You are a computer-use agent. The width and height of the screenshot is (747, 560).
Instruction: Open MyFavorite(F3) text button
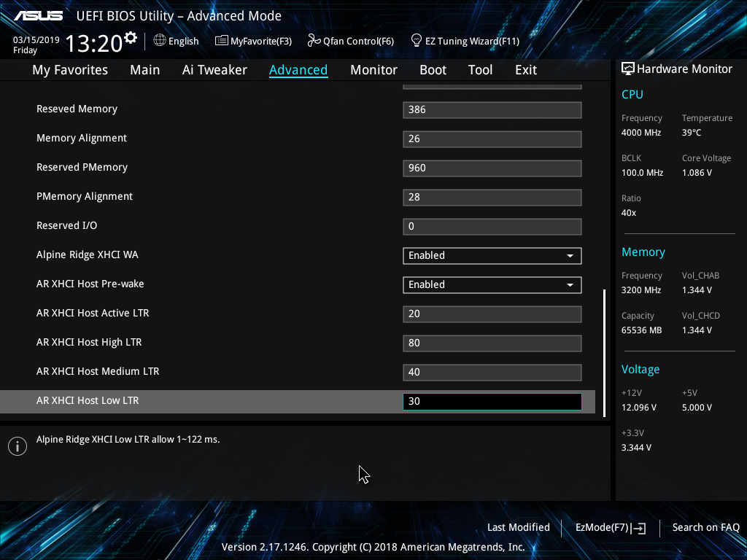click(x=261, y=42)
